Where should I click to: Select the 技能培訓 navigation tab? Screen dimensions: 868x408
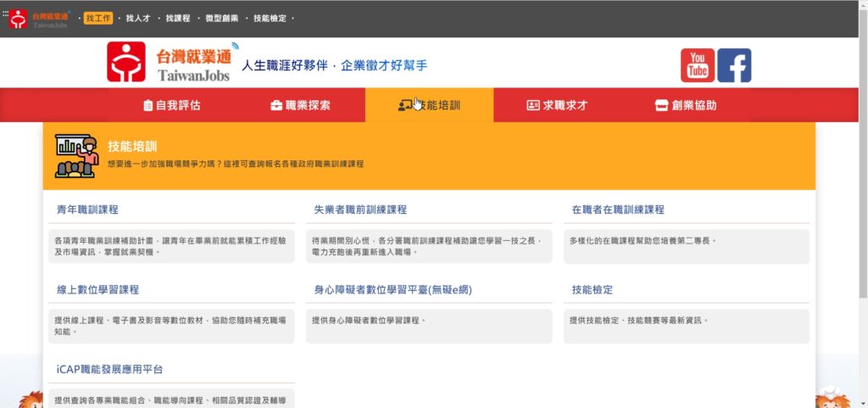click(429, 105)
